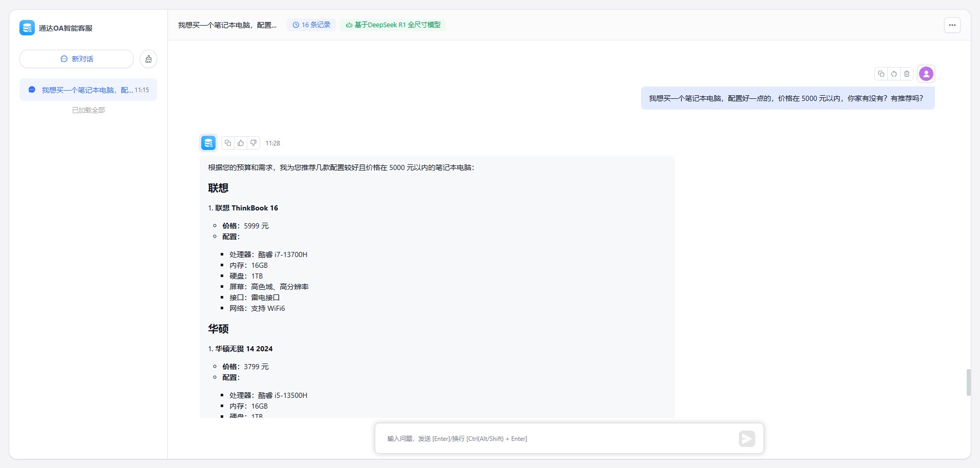Viewport: 980px width, 468px height.
Task: Regenerate from the user's message
Action: [894, 74]
